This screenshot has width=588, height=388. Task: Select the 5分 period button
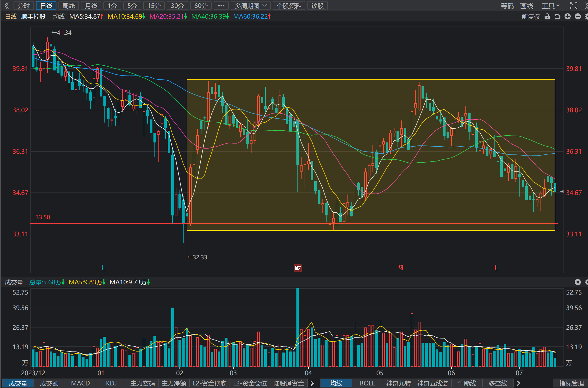click(132, 6)
